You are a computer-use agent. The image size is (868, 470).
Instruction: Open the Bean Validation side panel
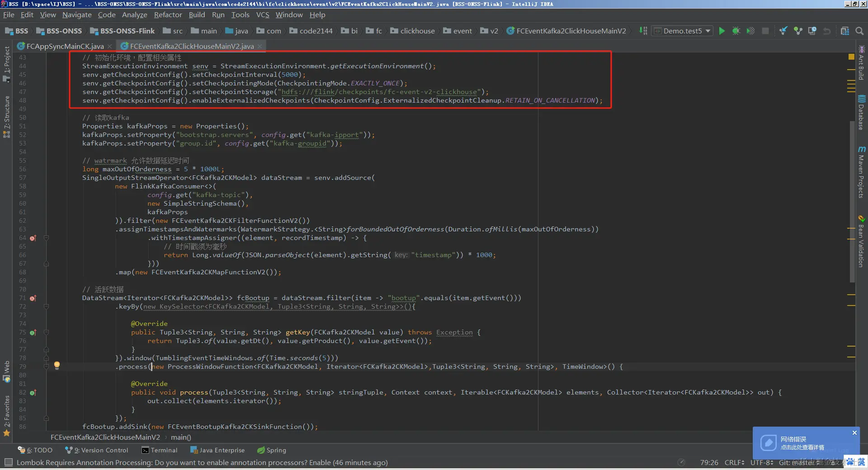pos(861,241)
